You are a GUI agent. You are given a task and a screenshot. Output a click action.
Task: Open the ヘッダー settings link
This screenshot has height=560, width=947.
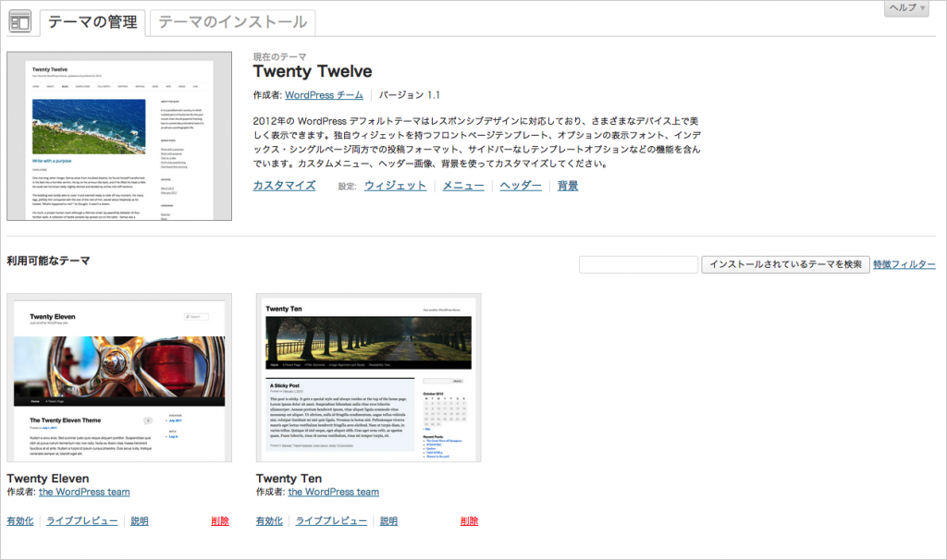tap(521, 186)
